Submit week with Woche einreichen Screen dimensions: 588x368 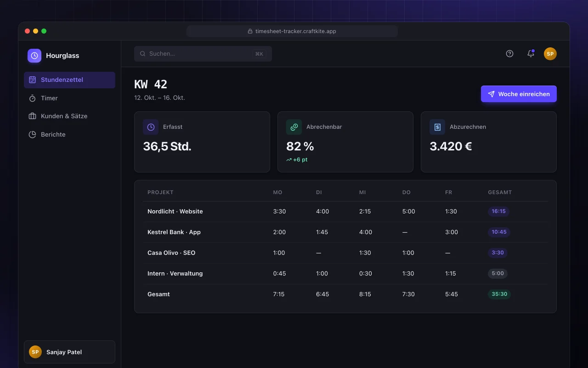(519, 94)
